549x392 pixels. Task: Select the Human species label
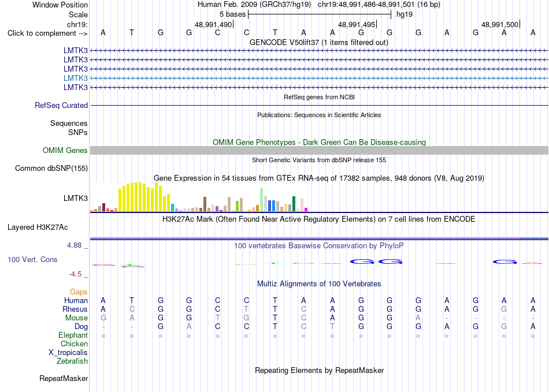tap(76, 300)
